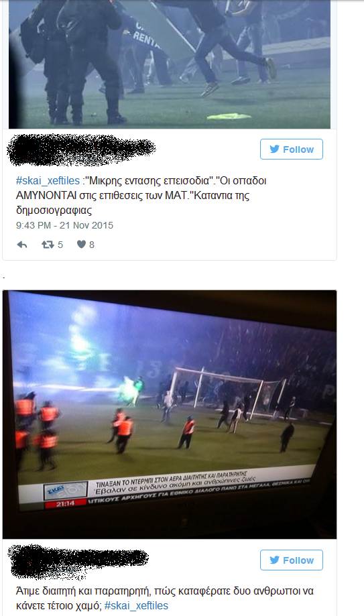Click the tweet text 'Καταντια της δημοσιογραφιας'
364x616 pixels.
click(133, 202)
